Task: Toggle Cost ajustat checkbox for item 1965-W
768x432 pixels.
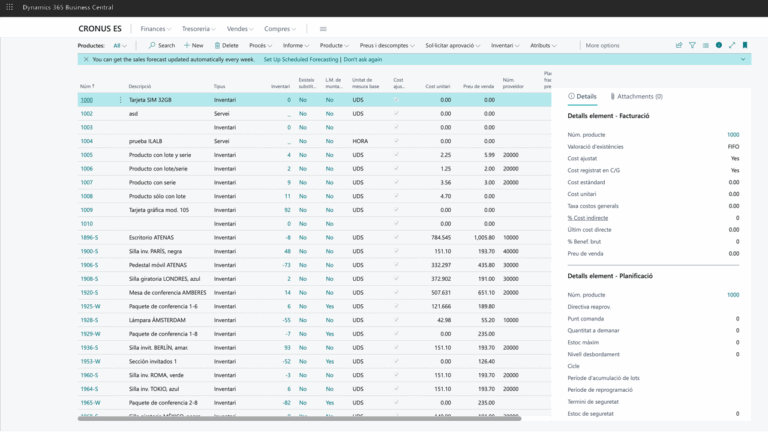Action: [x=397, y=403]
